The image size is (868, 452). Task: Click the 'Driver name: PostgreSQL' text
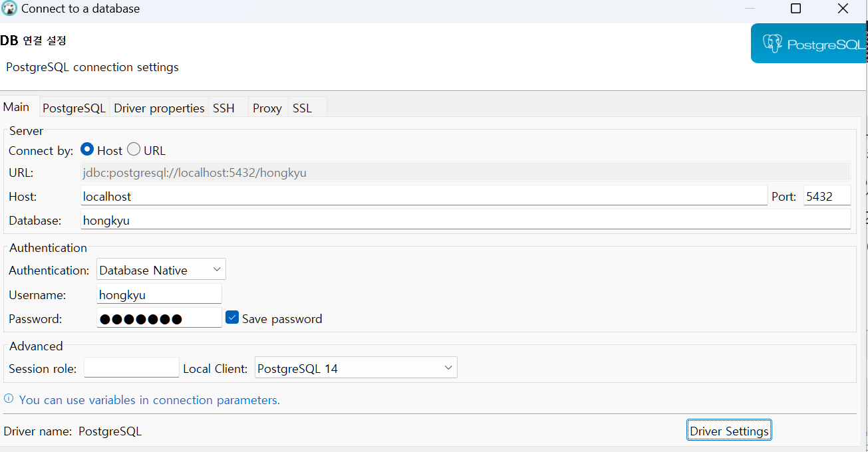click(x=72, y=431)
